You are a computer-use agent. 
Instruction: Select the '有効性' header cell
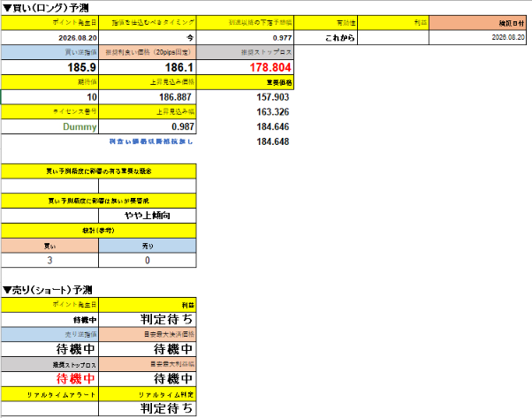(x=325, y=23)
